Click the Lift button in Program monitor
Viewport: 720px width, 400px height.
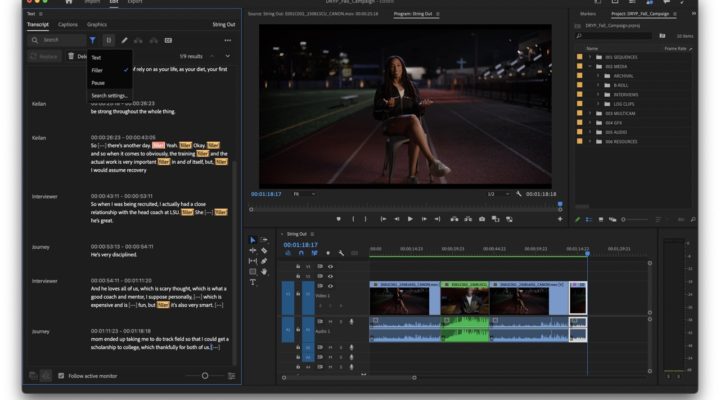[x=454, y=220]
